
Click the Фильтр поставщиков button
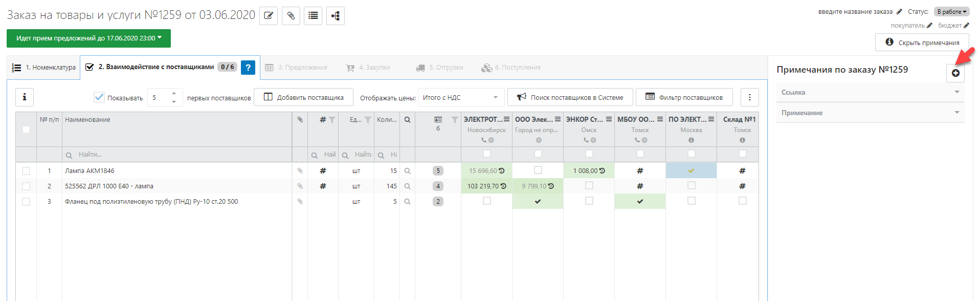tap(684, 97)
